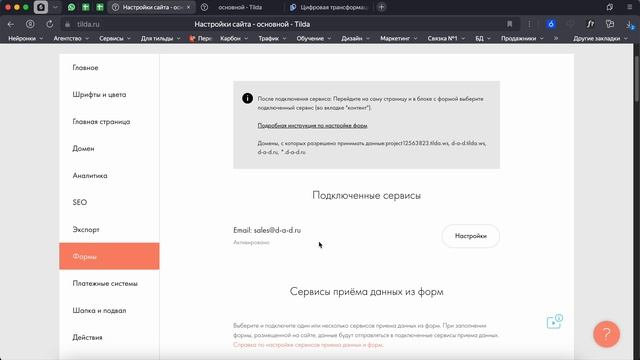Expand the 'БД' bookmarks folder
This screenshot has width=640, height=360.
(483, 38)
